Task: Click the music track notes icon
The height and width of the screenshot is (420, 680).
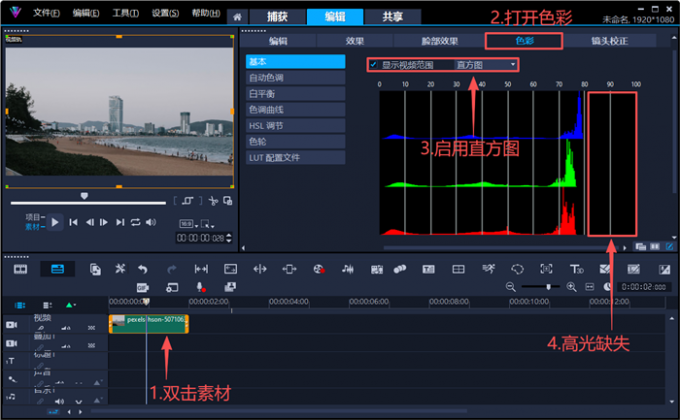Action: tap(10, 397)
